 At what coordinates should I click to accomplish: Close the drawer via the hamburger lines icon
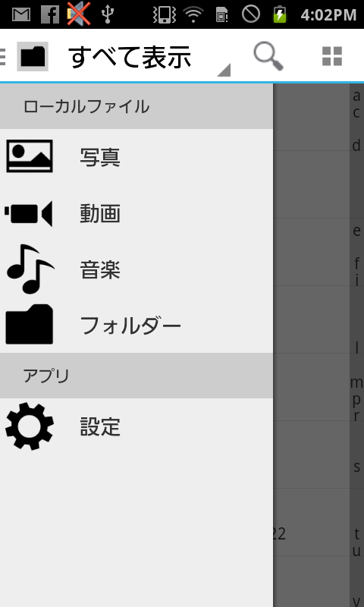coord(3,56)
